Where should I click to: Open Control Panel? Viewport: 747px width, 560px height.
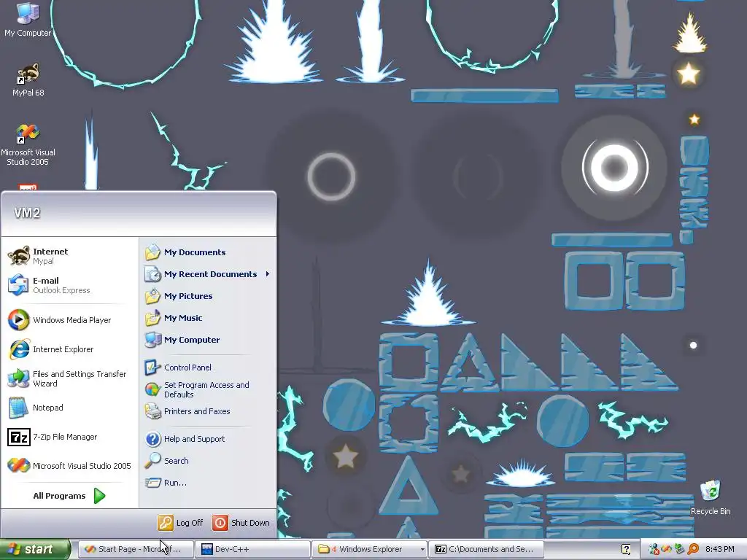[208, 367]
